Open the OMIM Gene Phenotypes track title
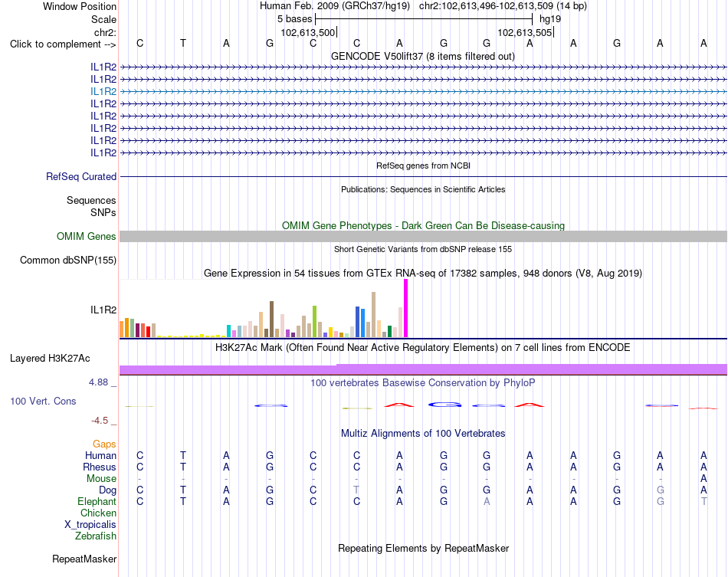Image resolution: width=728 pixels, height=577 pixels. [423, 225]
